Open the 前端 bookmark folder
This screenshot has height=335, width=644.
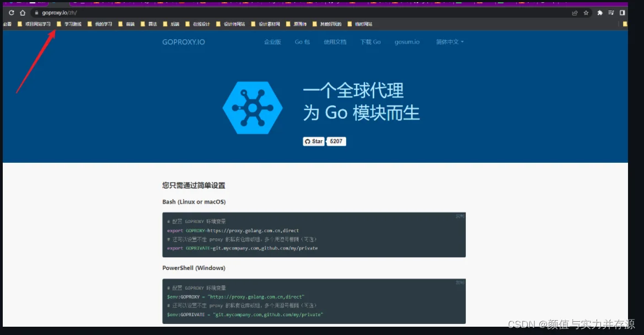click(126, 24)
